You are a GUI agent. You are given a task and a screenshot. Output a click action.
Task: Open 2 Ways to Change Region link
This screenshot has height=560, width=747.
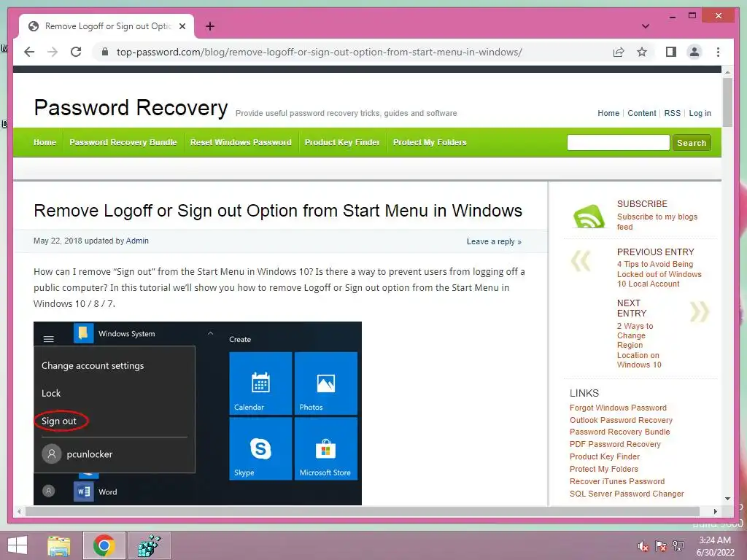[x=639, y=345]
